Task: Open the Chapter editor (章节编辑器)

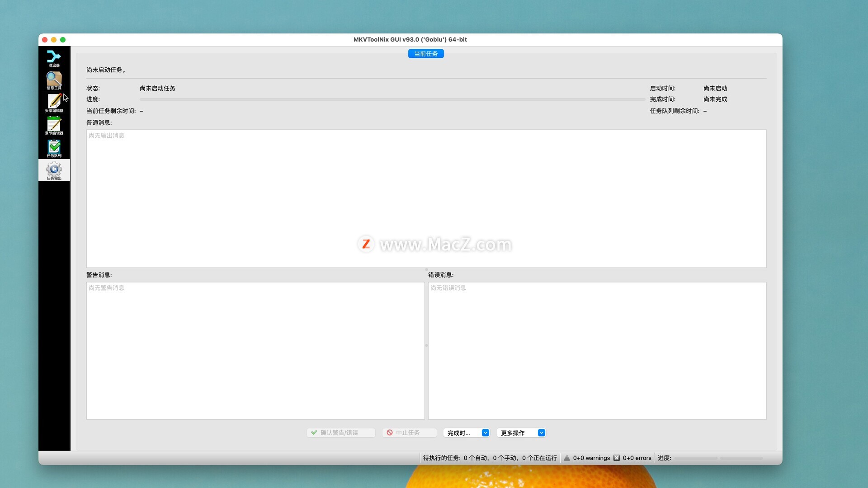Action: point(54,126)
